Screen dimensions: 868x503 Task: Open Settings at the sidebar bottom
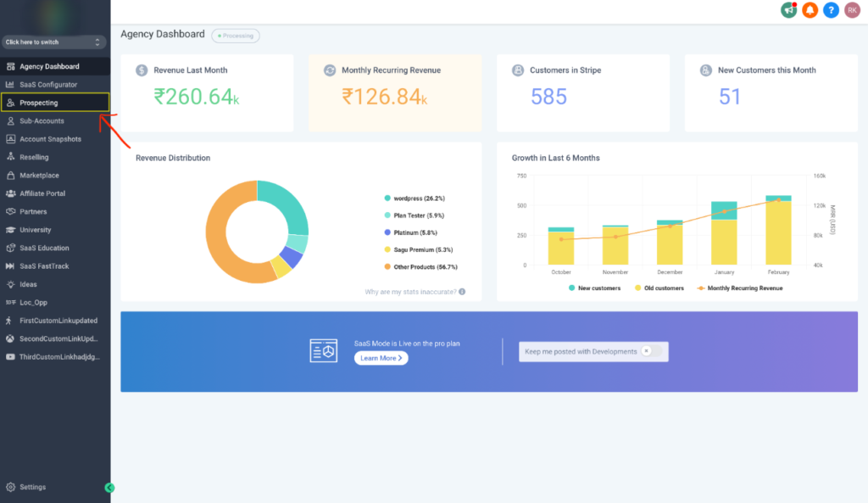(32, 487)
